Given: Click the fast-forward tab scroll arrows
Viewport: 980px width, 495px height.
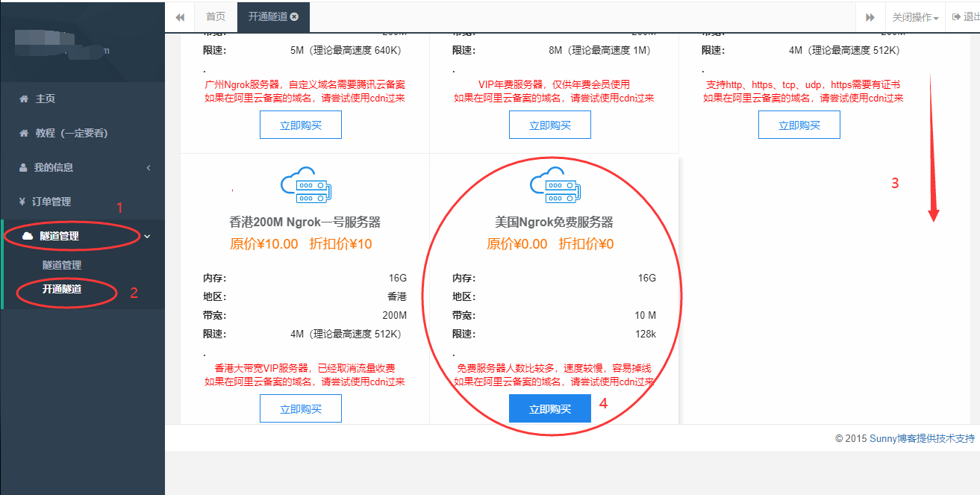Looking at the screenshot, I should tap(870, 16).
